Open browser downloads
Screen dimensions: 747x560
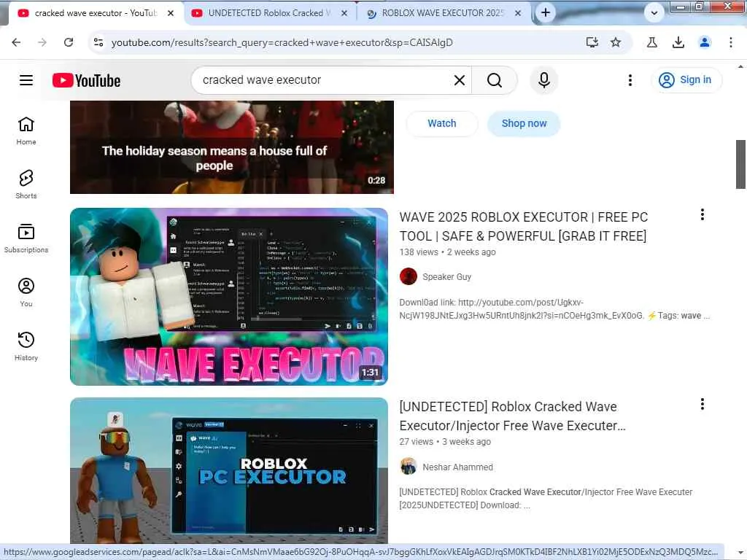(x=678, y=42)
